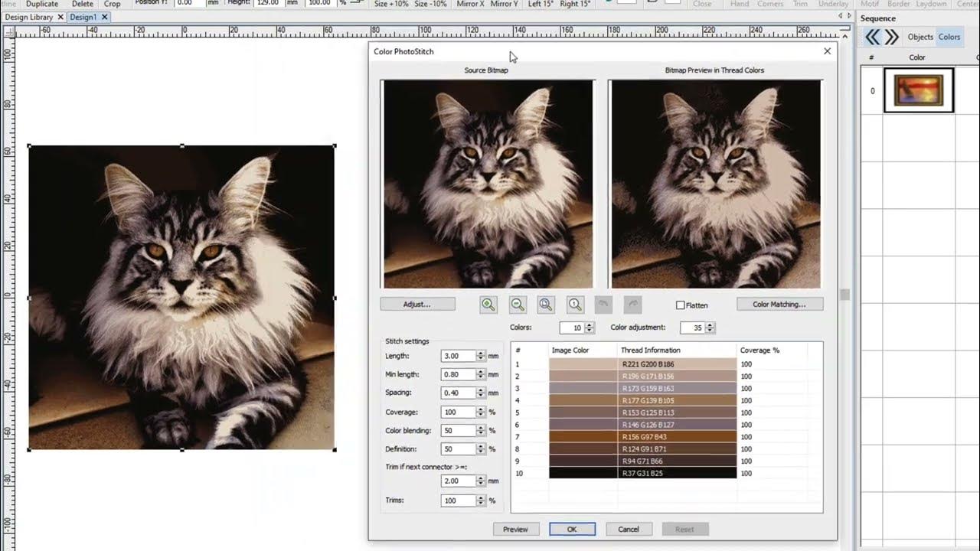The height and width of the screenshot is (551, 980).
Task: Select color swatch R156 G97 B43
Action: [x=583, y=437]
